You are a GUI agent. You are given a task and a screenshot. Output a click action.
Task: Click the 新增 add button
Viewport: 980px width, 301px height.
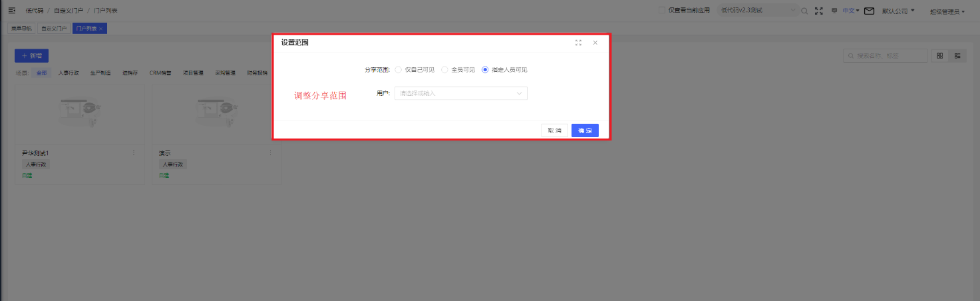(31, 56)
